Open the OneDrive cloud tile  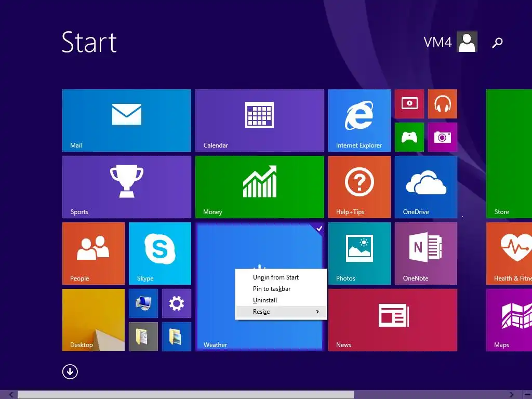coord(426,187)
